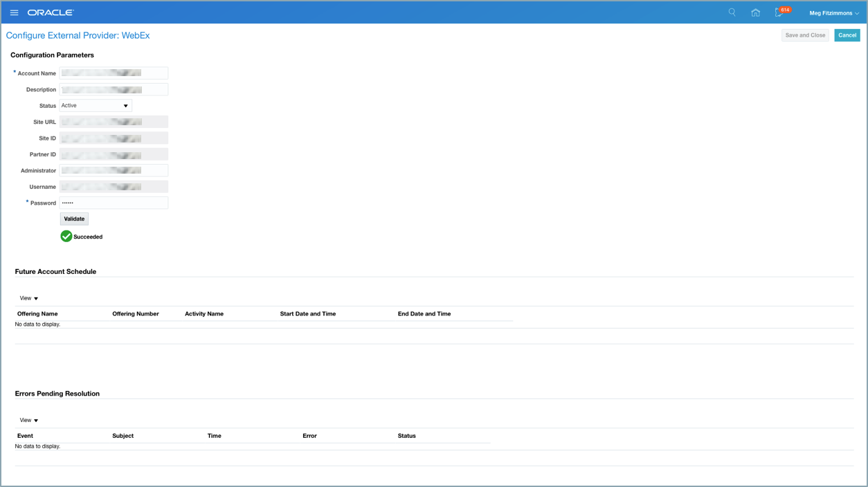
Task: Click the green Succeeded checkmark icon
Action: pyautogui.click(x=66, y=237)
